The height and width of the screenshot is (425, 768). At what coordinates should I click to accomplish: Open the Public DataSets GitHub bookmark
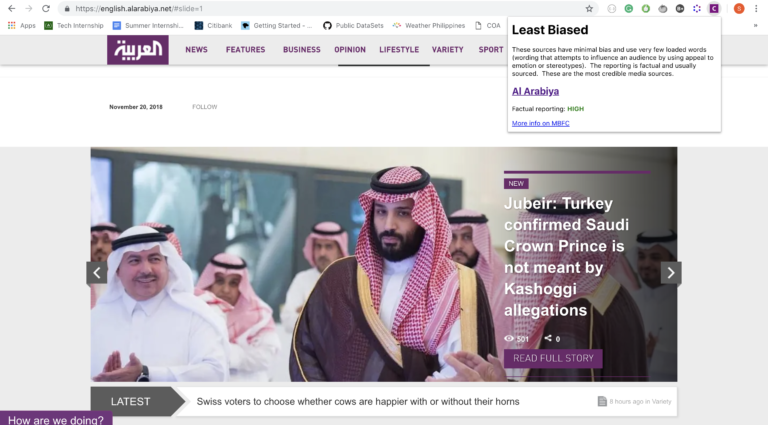click(x=353, y=25)
